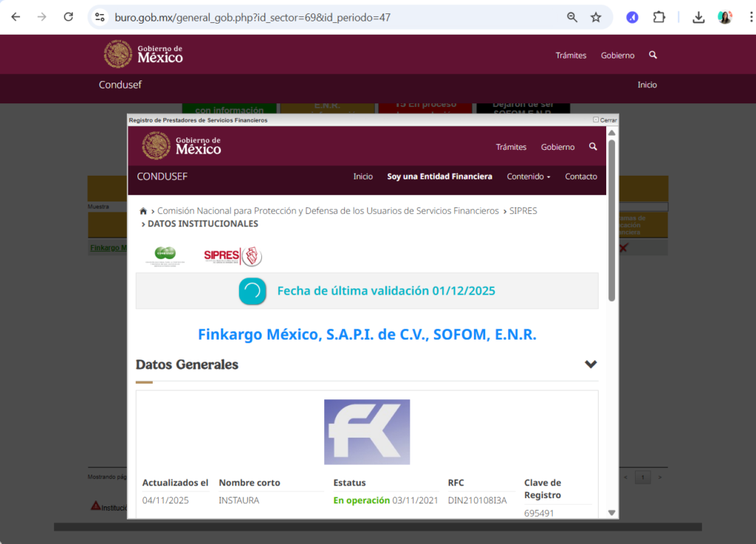Click the modal scrollbar down arrow

611,512
